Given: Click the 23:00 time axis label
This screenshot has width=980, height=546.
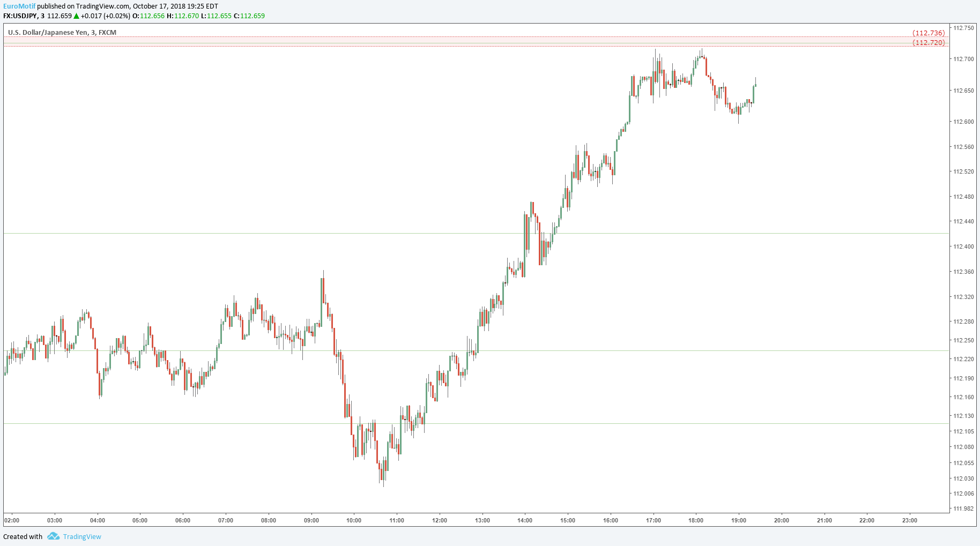Looking at the screenshot, I should pos(910,520).
